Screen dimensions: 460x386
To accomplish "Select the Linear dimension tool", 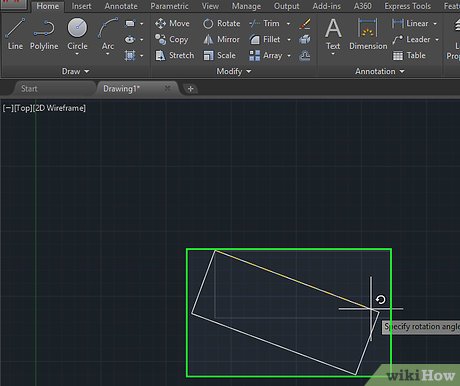I will tap(410, 23).
